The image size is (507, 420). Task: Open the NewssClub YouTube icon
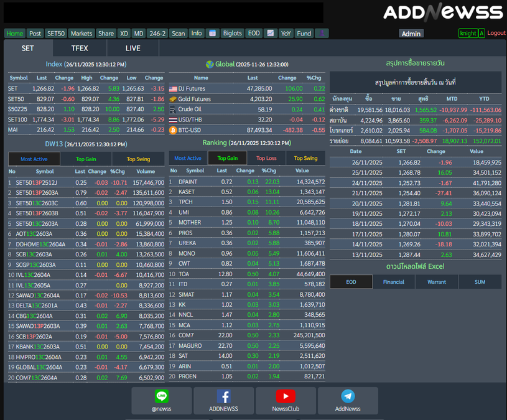point(286,397)
